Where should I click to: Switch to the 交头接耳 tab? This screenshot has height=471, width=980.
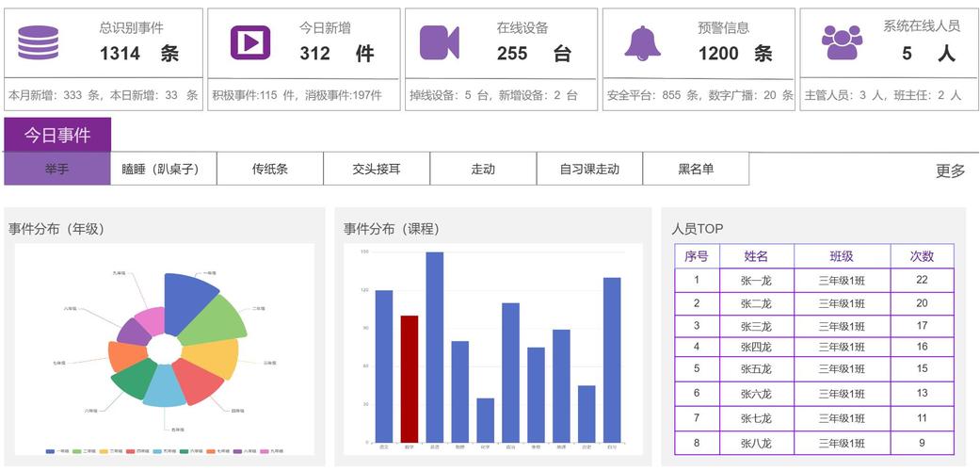click(377, 170)
